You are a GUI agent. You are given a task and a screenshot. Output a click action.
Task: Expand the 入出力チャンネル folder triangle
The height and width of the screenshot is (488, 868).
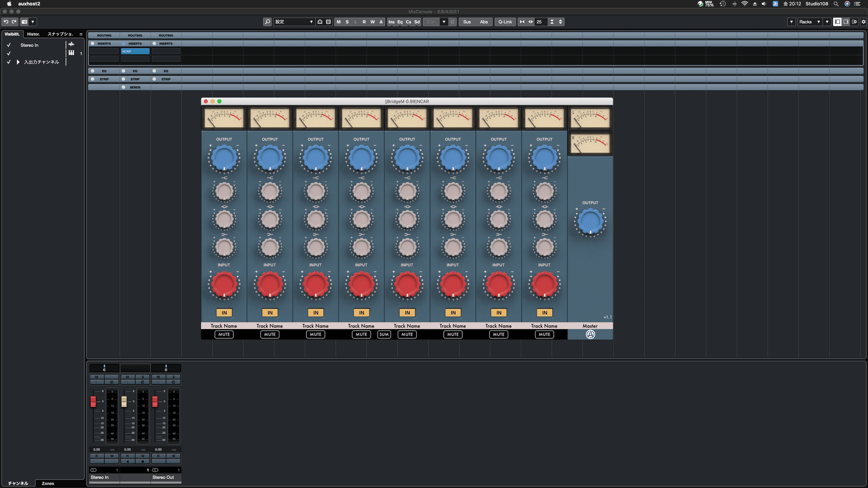18,62
